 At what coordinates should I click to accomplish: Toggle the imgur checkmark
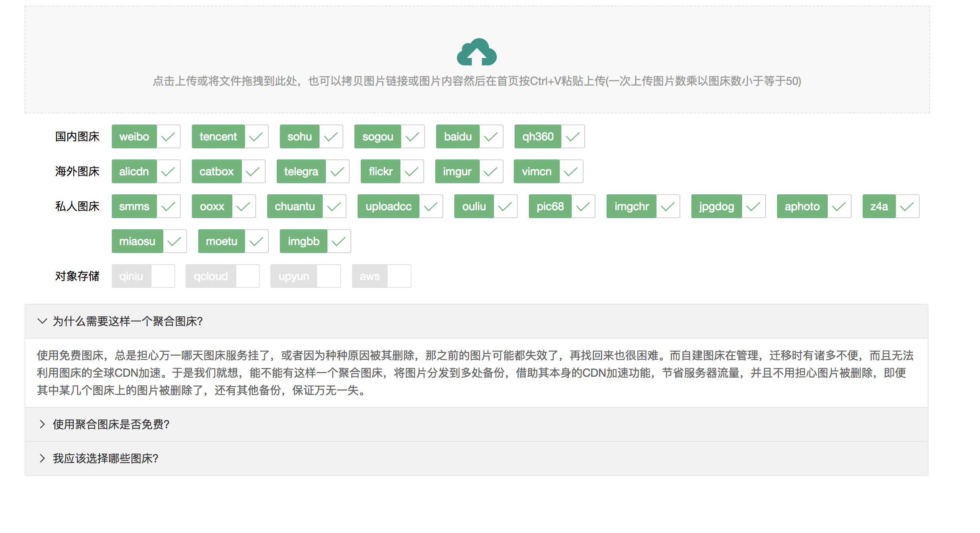tap(491, 171)
